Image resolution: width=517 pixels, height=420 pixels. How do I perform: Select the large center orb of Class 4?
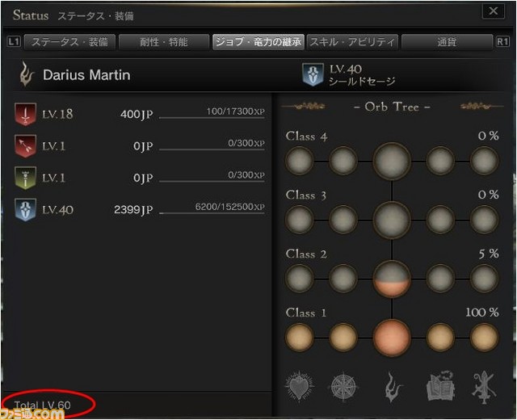392,162
